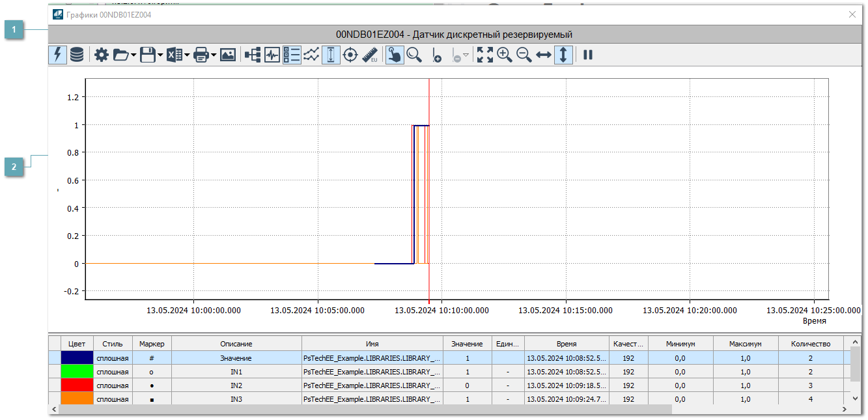Select the IN2 row description cell
Viewport: 868px width, 420px height.
tap(236, 385)
